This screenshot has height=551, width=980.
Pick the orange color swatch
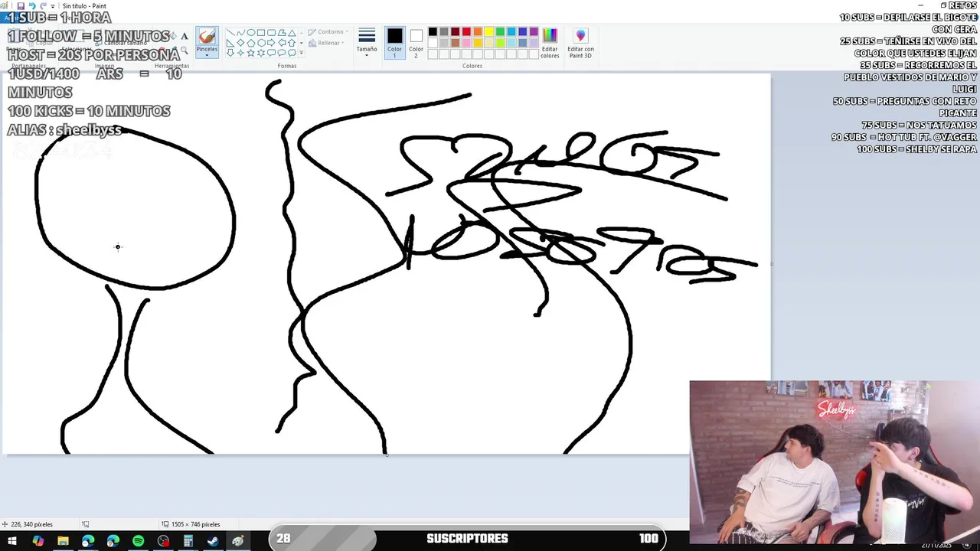point(478,31)
